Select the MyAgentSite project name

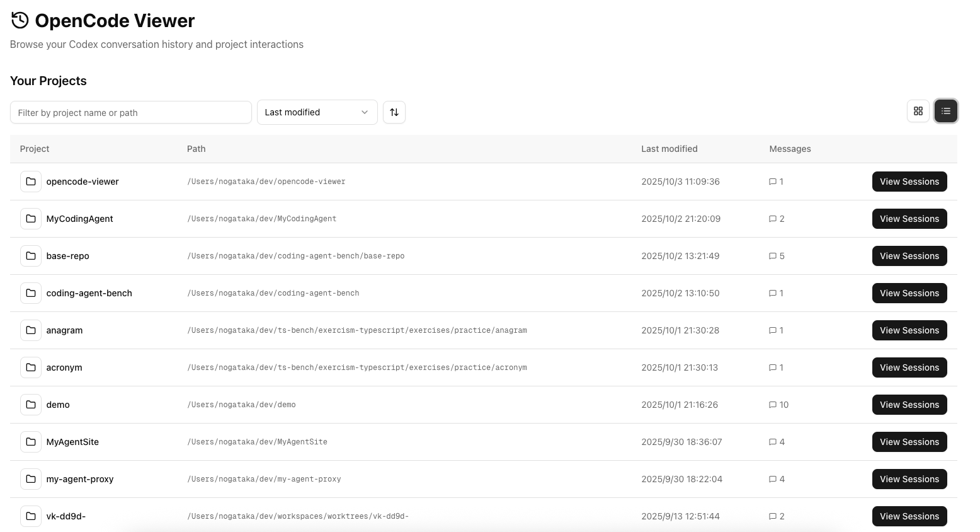[x=72, y=442]
